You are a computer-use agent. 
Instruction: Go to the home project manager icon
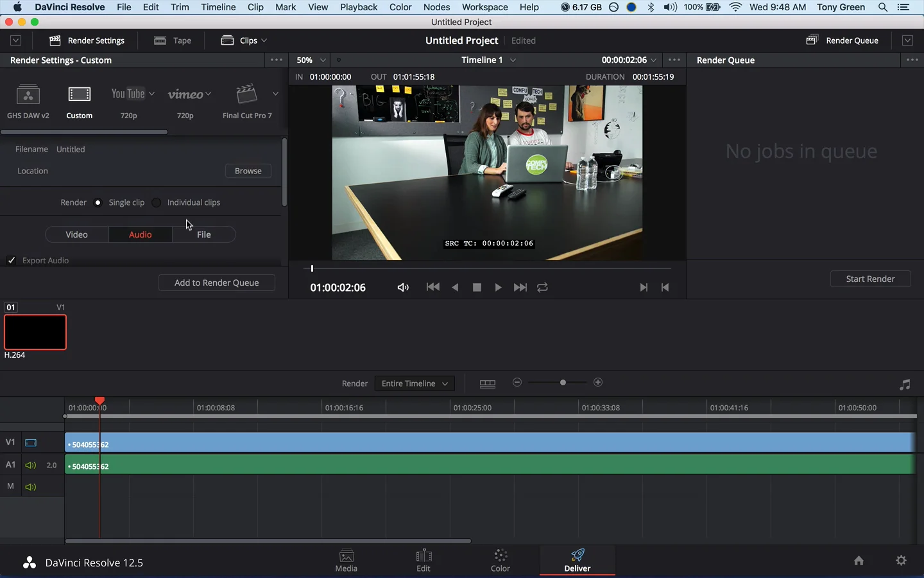859,561
